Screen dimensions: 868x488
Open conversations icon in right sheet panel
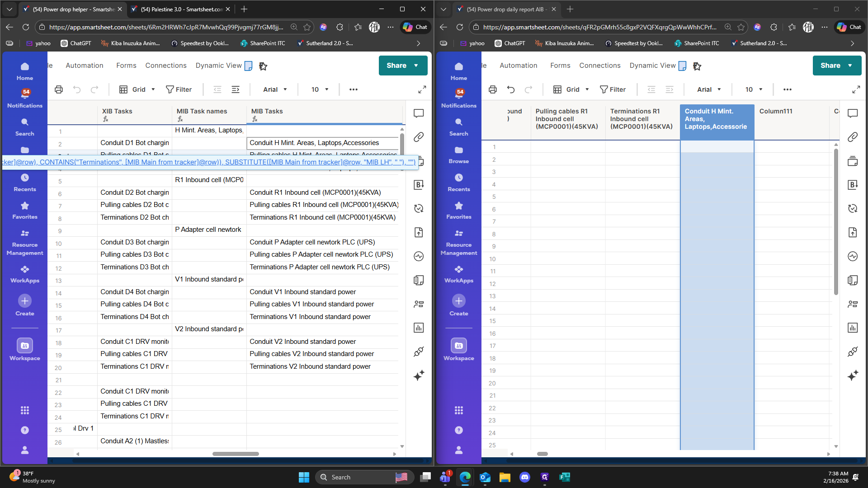[x=853, y=113]
